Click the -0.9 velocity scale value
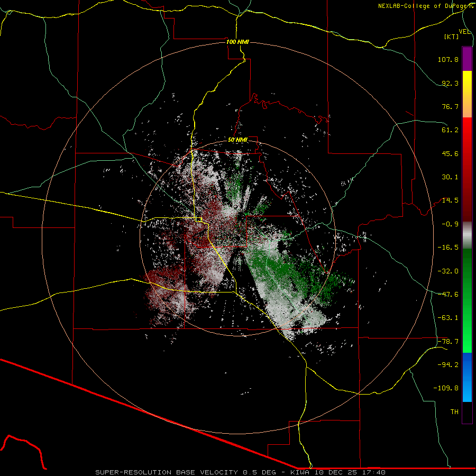476x476 pixels. pos(450,224)
